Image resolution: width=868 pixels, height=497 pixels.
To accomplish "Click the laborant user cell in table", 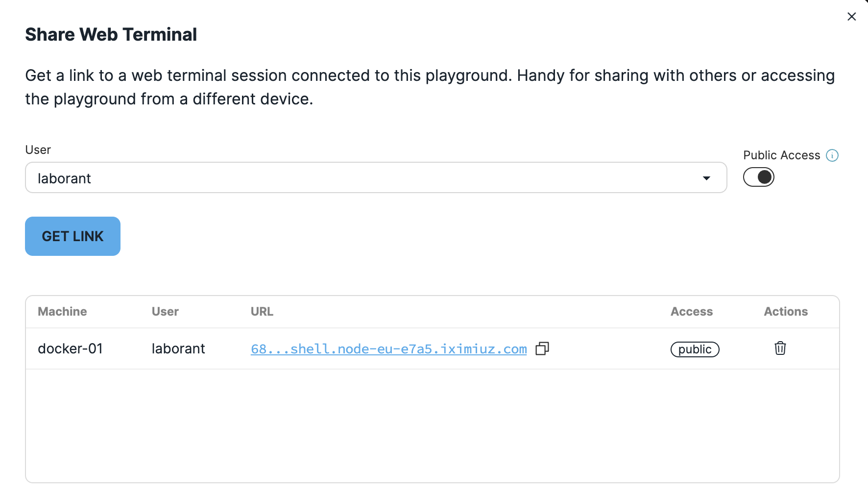I will (178, 348).
